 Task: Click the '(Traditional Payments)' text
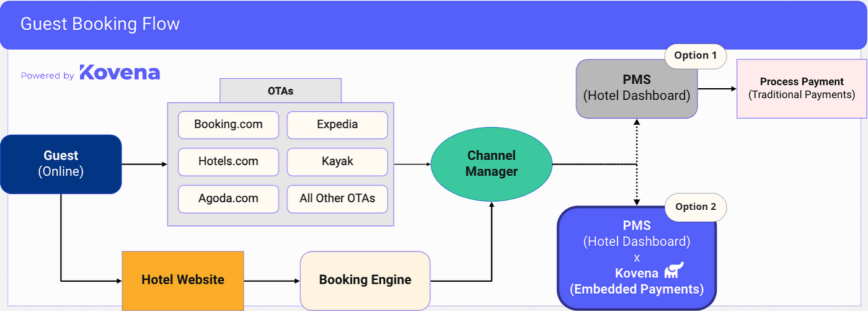click(802, 95)
